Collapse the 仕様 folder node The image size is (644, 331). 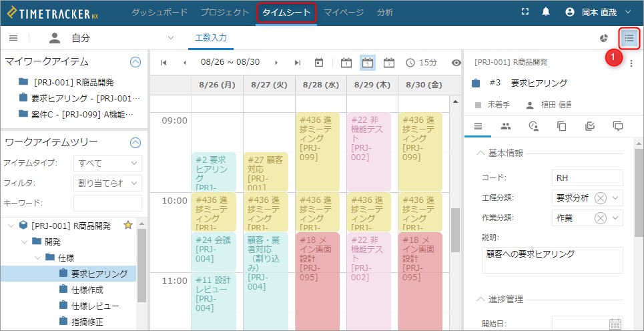coord(37,258)
